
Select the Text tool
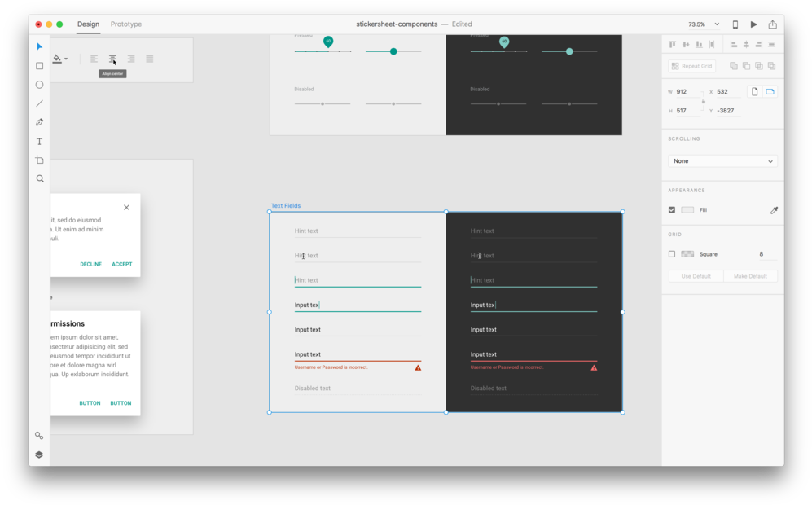click(x=39, y=142)
